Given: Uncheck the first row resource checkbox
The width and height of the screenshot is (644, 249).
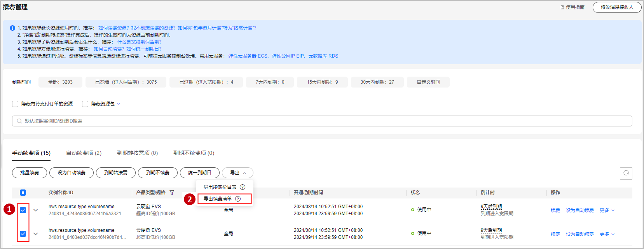Looking at the screenshot, I should [x=23, y=210].
